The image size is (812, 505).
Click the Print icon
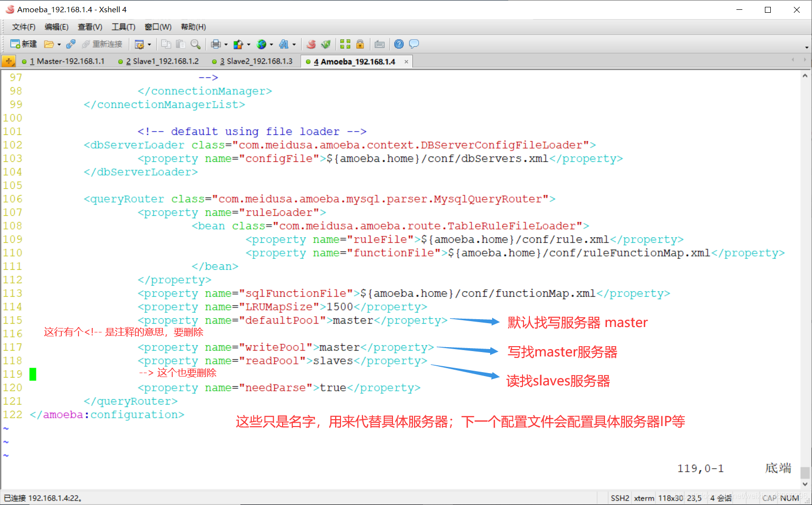(x=215, y=44)
